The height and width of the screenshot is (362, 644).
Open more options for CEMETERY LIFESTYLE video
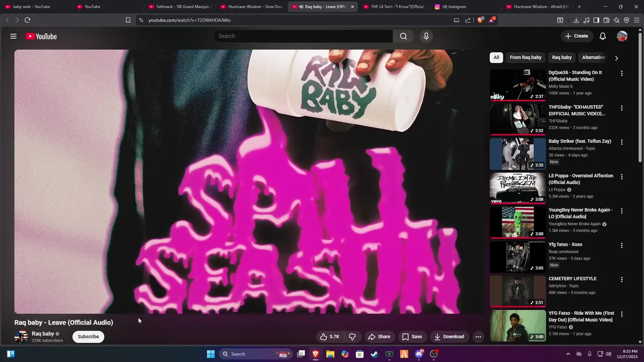(x=621, y=280)
